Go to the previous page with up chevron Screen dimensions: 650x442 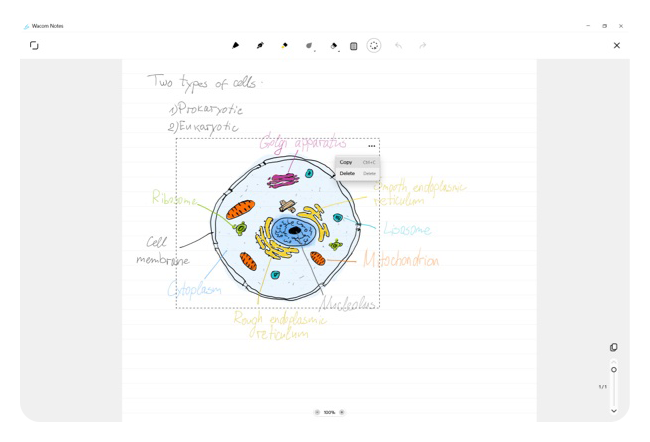click(x=614, y=361)
